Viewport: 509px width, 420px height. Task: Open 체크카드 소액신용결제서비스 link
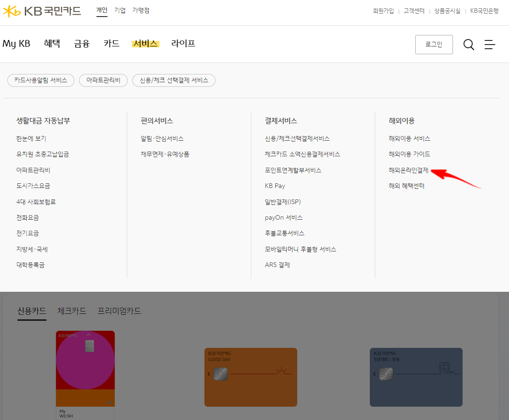click(x=302, y=154)
